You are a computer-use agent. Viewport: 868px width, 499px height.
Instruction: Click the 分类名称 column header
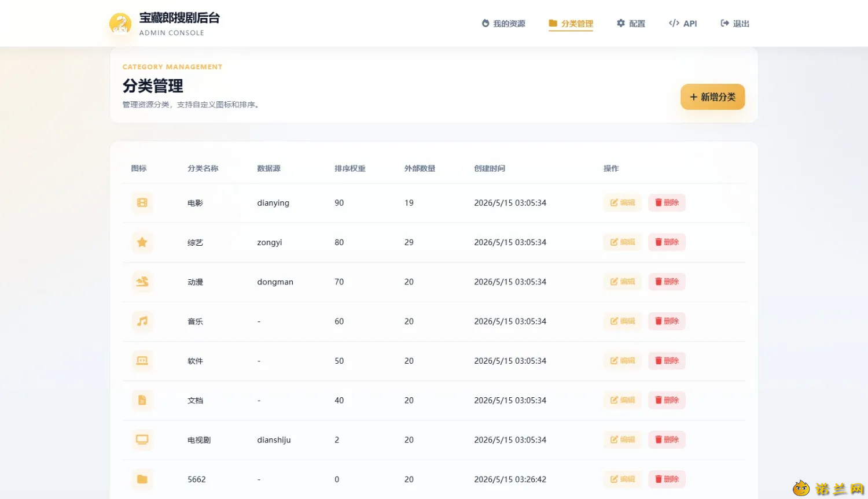click(x=203, y=168)
